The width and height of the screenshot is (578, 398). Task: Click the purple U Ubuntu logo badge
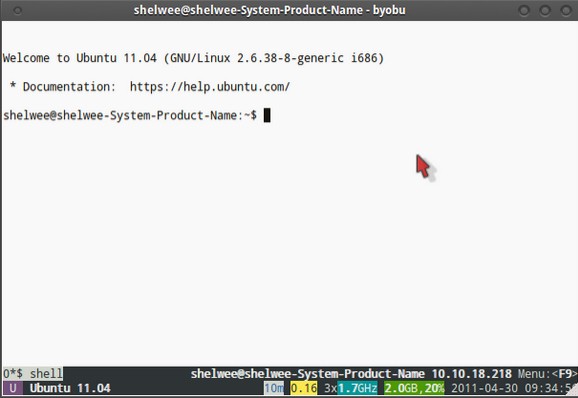13,388
